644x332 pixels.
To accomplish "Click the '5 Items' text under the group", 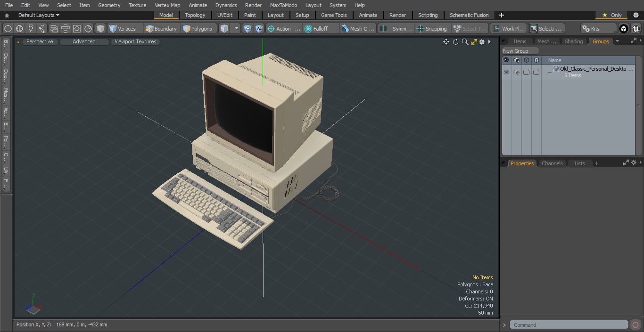I will pyautogui.click(x=573, y=75).
